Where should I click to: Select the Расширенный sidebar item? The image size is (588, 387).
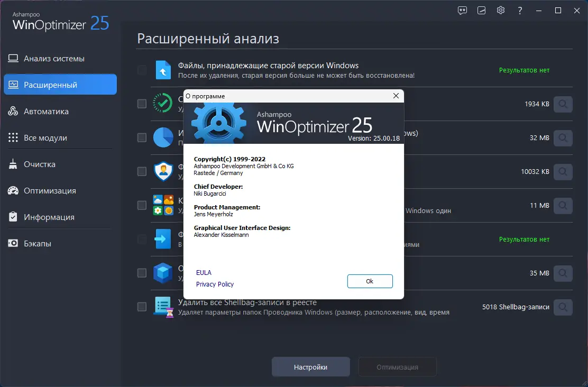click(60, 85)
